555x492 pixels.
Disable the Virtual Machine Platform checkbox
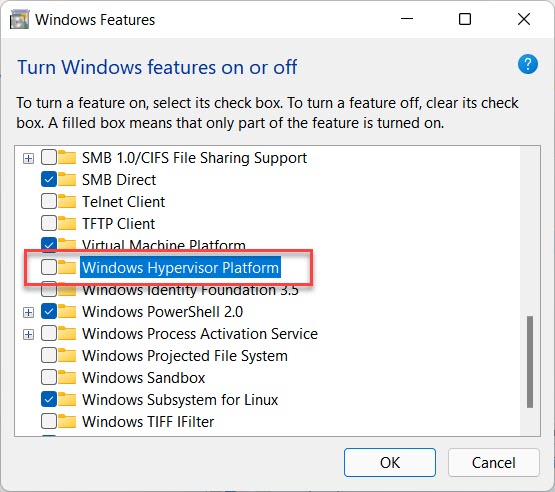(x=49, y=244)
